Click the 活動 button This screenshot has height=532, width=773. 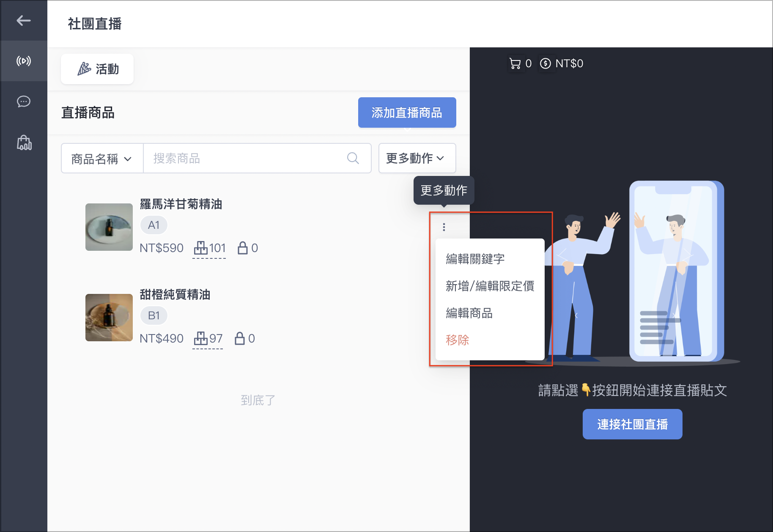coord(97,69)
